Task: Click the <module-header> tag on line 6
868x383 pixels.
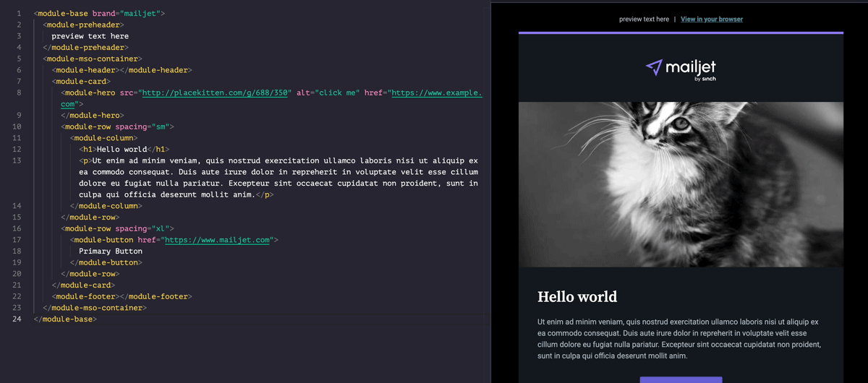Action: [85, 70]
